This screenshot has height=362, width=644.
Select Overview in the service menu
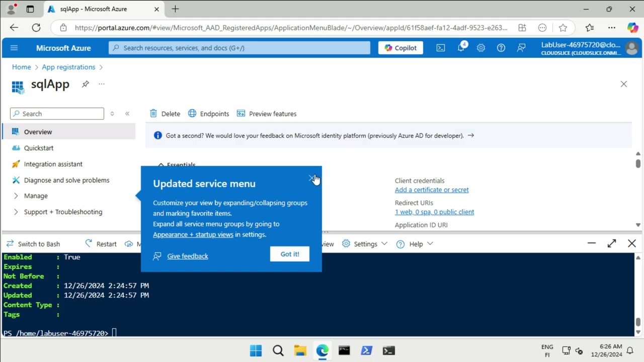click(68, 132)
